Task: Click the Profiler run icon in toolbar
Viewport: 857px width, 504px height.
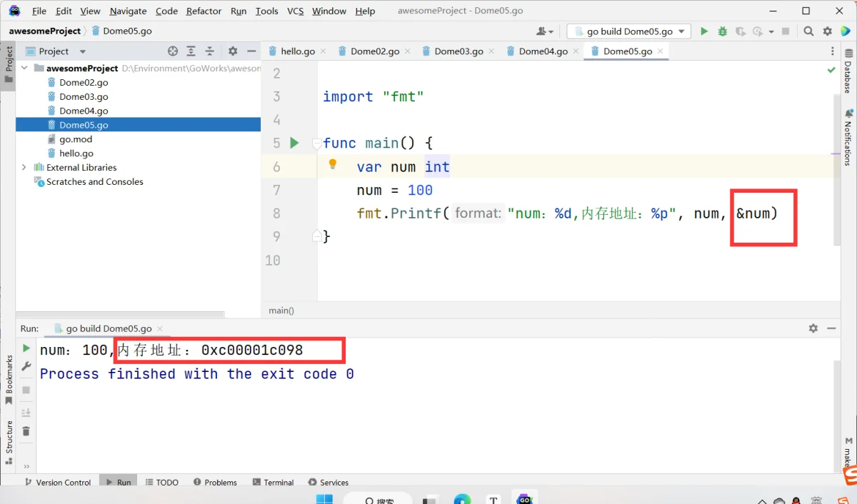Action: point(758,31)
